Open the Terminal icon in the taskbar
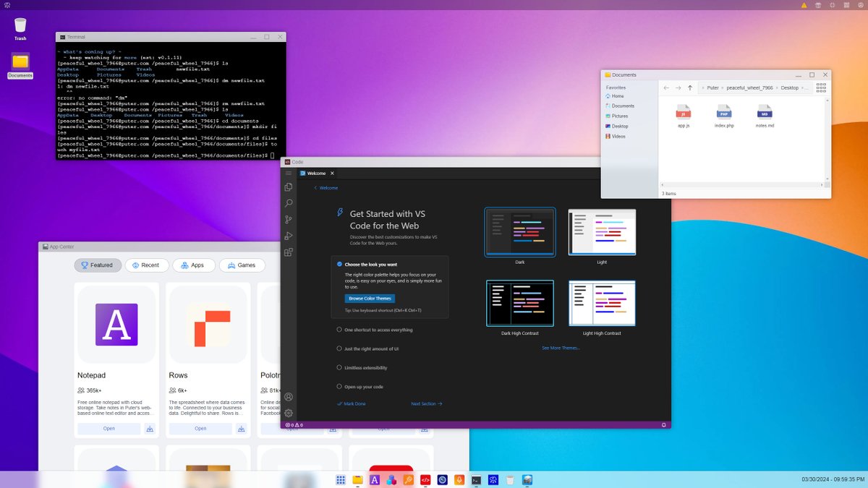The image size is (868, 488). pos(476,479)
